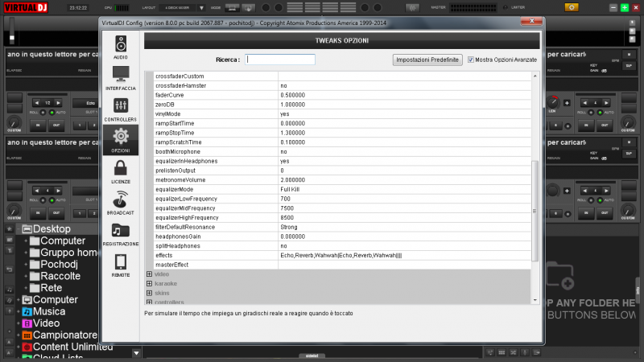Toggle Mostra Opzioni Avanzate checkbox
Viewport: 644px width, 362px height.
click(x=471, y=60)
